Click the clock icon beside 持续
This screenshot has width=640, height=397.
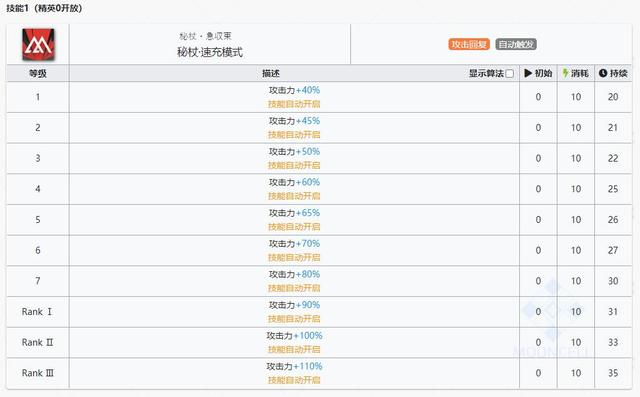pyautogui.click(x=603, y=73)
